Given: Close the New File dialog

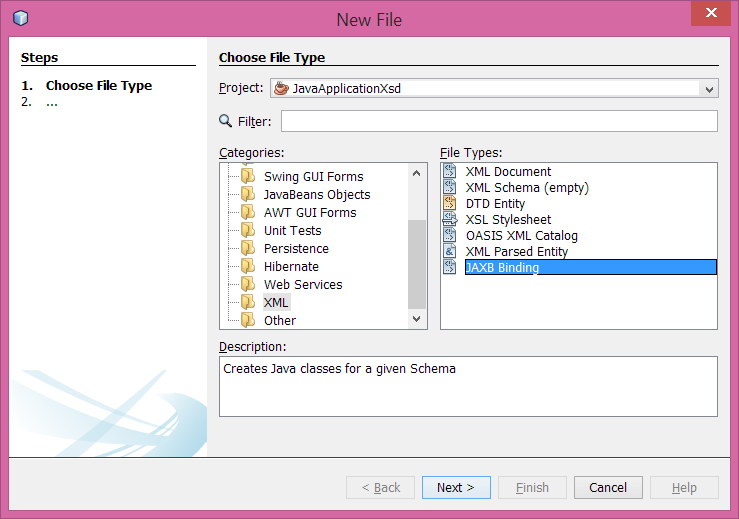Looking at the screenshot, I should (x=711, y=13).
